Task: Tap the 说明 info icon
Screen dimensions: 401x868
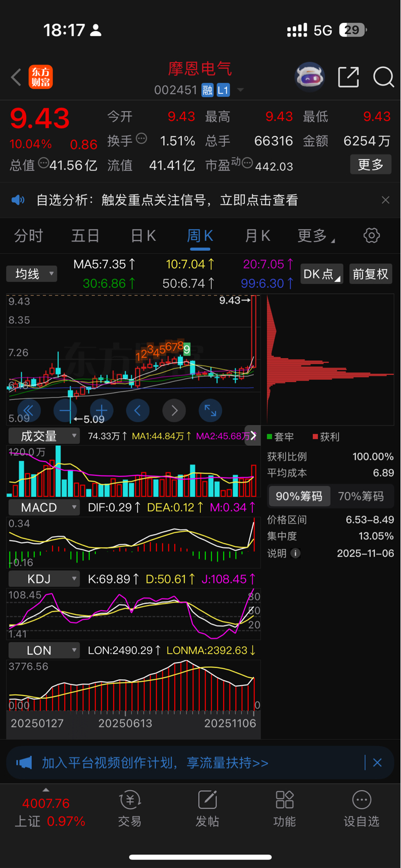Action: [295, 553]
